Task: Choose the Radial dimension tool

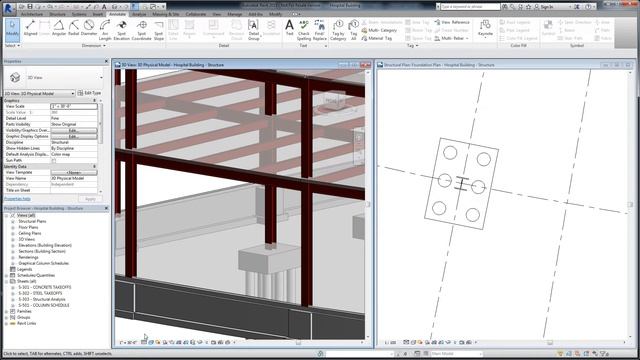Action: [x=73, y=29]
